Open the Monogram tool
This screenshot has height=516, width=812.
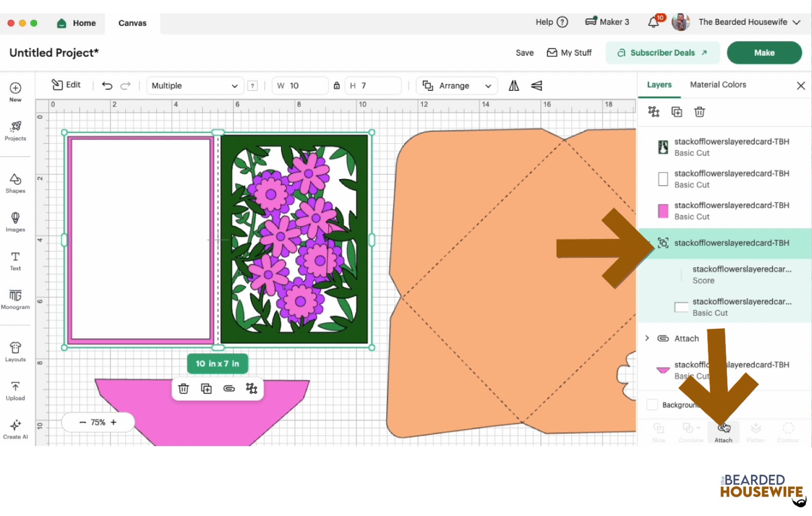pyautogui.click(x=15, y=299)
